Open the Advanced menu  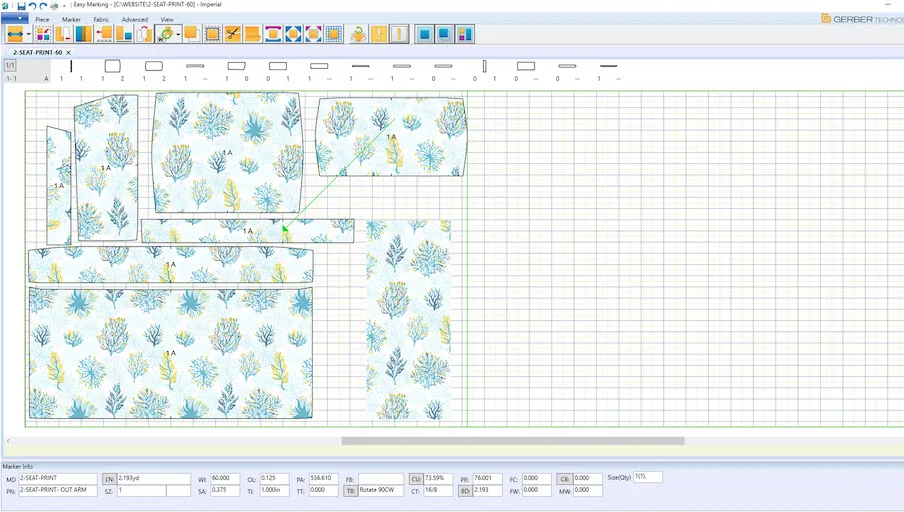[135, 19]
